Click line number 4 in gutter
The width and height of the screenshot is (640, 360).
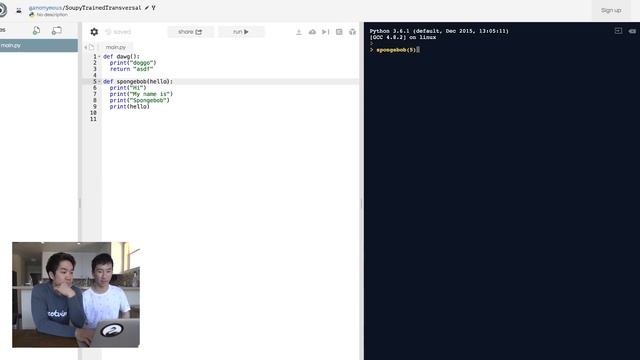95,76
